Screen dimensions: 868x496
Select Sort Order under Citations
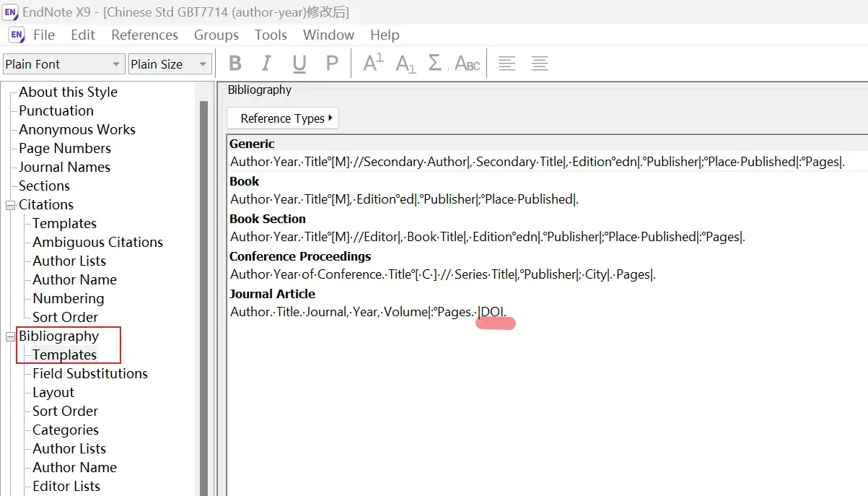click(65, 317)
